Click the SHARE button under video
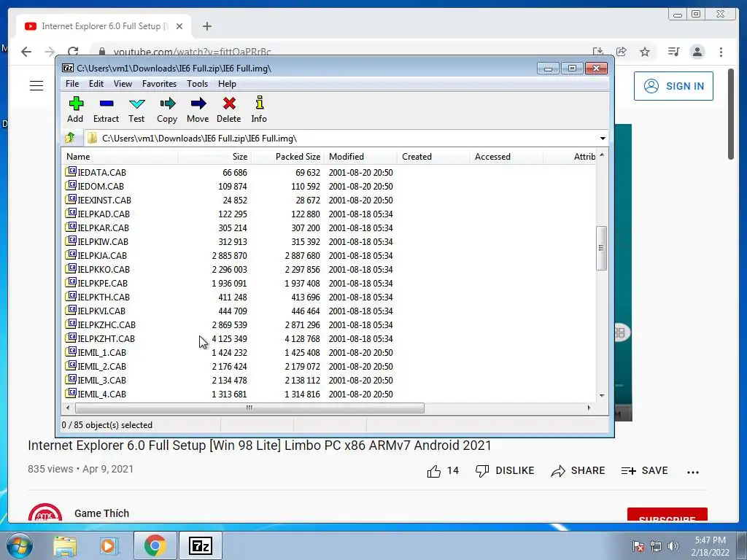Screen dimensions: 747x560 click(x=578, y=471)
